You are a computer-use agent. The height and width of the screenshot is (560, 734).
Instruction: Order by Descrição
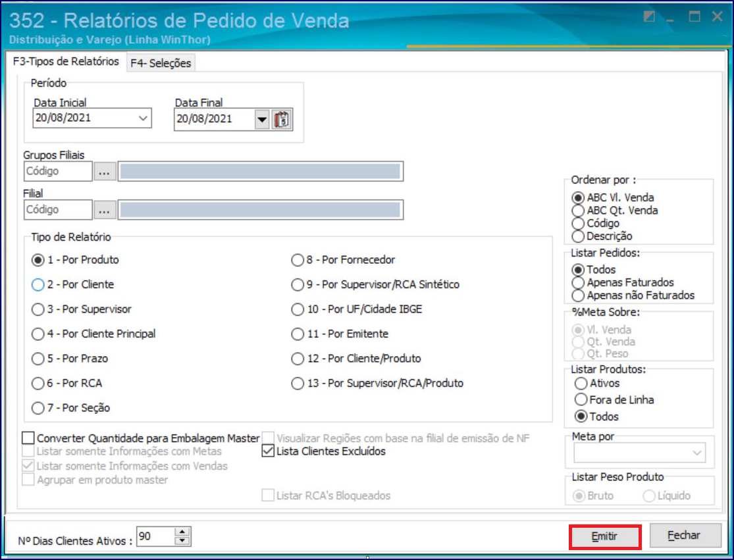click(602, 236)
